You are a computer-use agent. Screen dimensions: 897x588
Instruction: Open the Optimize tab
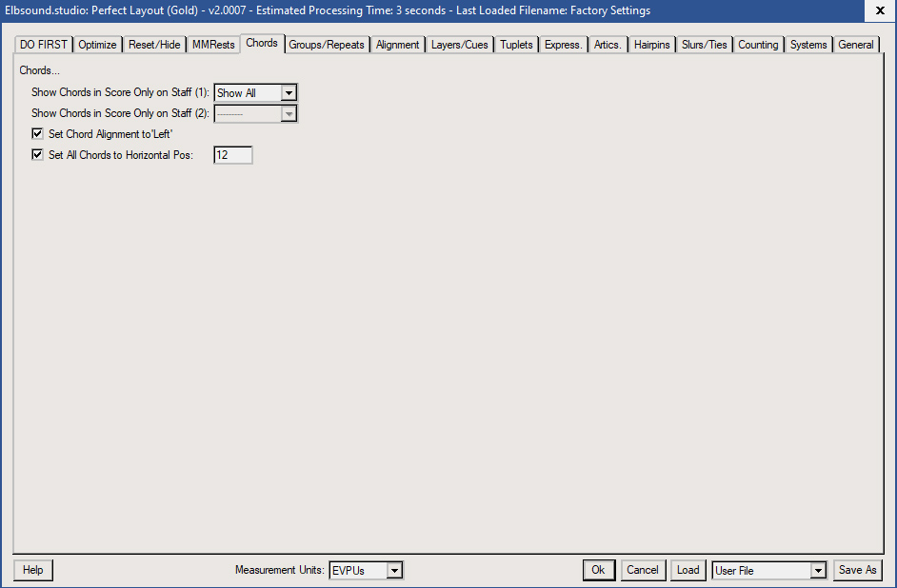[97, 45]
